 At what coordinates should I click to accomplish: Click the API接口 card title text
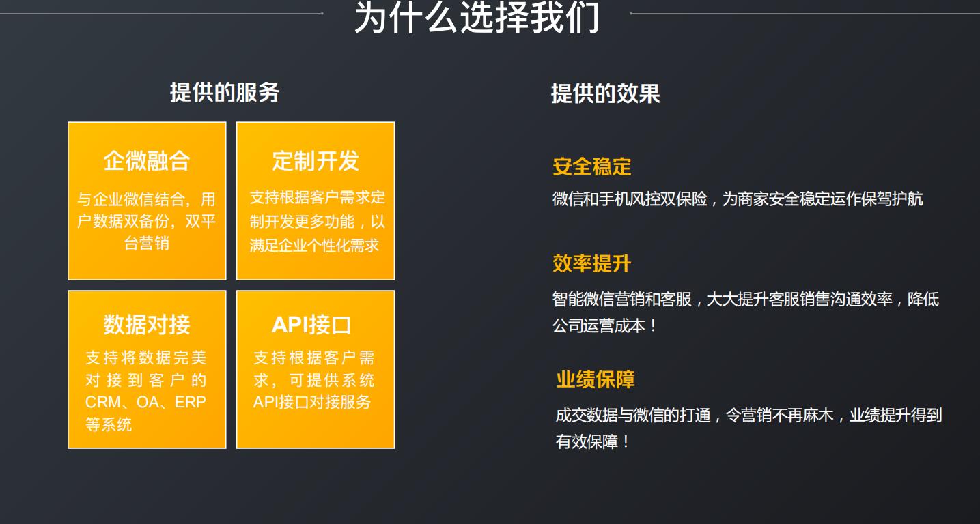(314, 325)
